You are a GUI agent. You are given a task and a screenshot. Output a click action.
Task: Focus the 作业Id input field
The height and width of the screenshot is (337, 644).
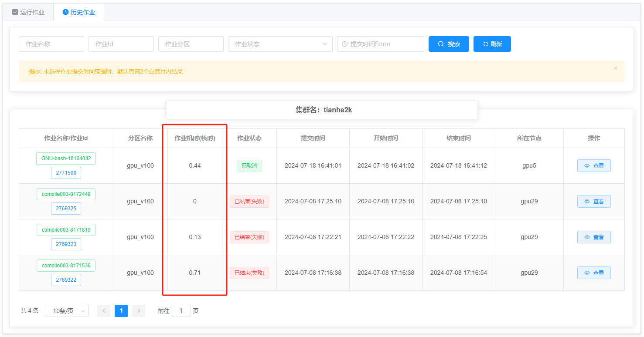tap(121, 44)
